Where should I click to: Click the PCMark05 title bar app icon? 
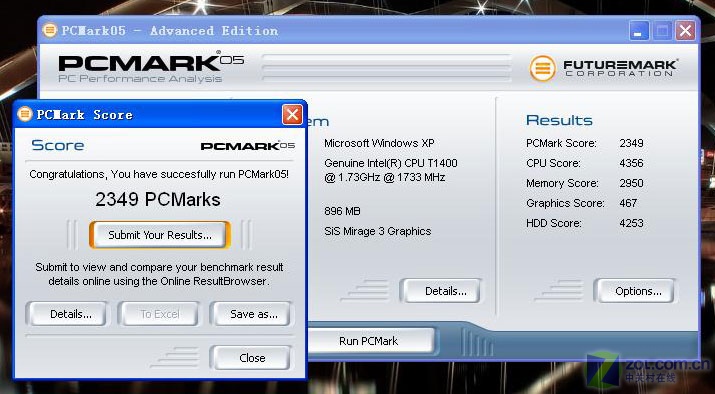(x=50, y=31)
